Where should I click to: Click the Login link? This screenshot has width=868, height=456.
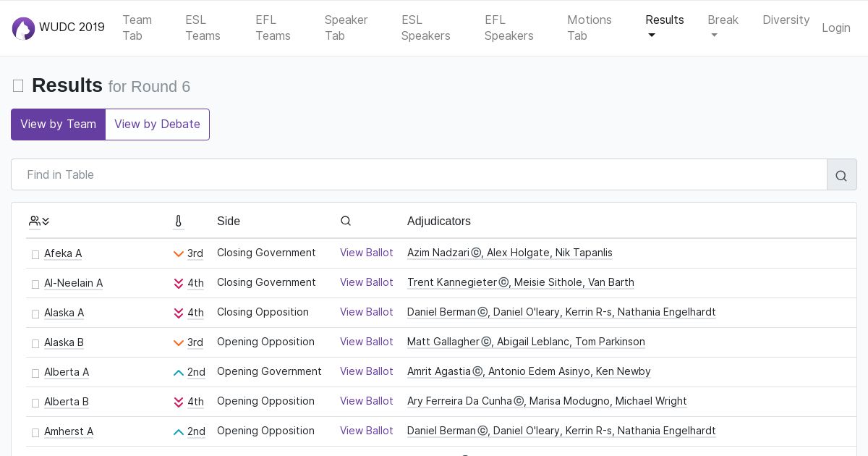coord(835,28)
